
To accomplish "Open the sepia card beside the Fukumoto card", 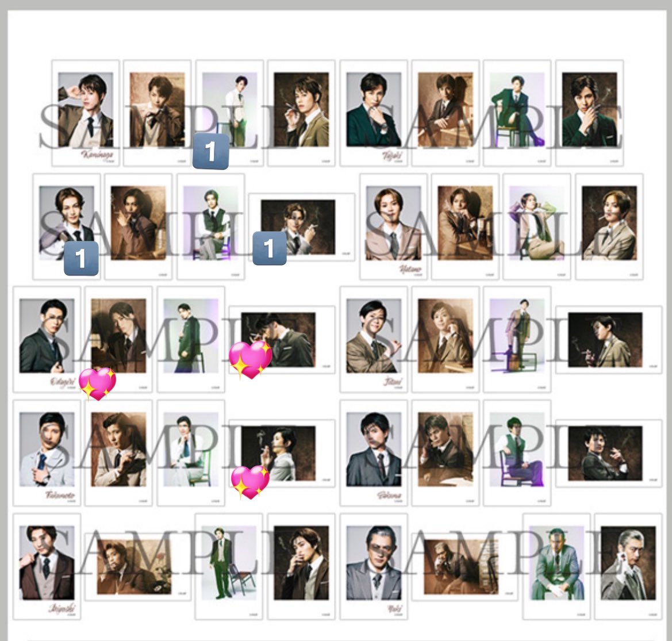I will tap(119, 453).
